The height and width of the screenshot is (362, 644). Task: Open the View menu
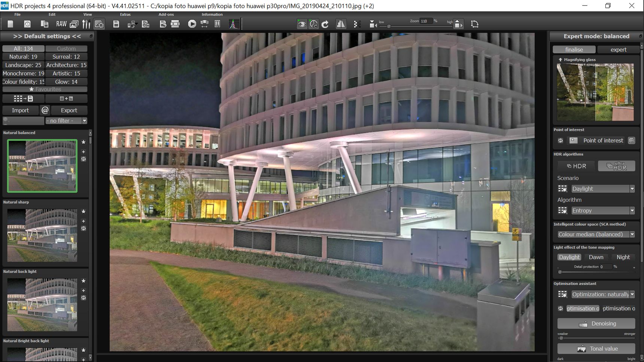(88, 15)
